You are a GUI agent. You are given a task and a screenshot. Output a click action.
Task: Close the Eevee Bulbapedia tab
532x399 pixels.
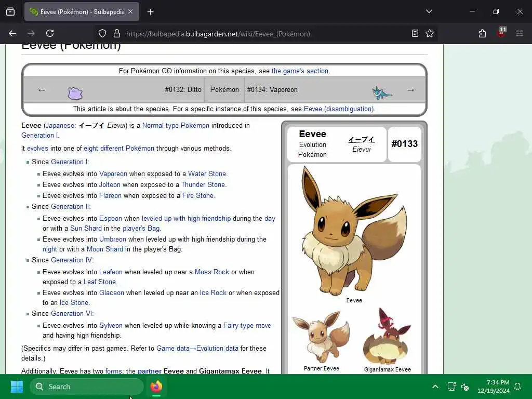[130, 11]
